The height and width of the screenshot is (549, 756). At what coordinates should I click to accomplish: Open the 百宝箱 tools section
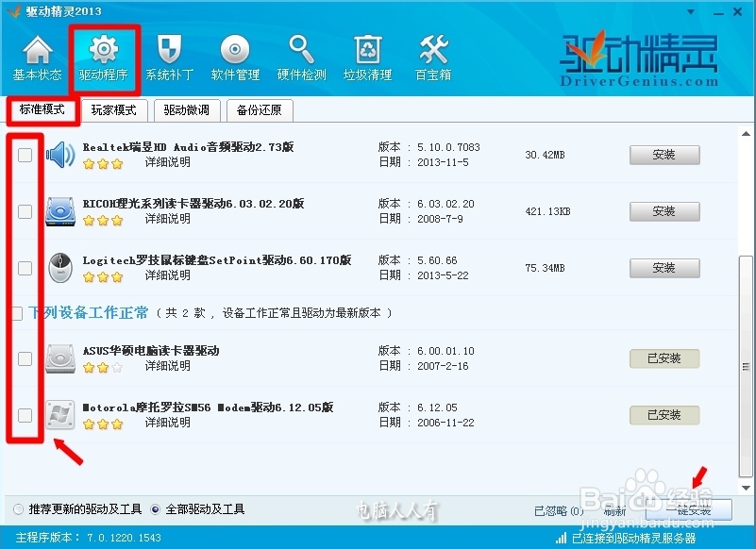(433, 58)
